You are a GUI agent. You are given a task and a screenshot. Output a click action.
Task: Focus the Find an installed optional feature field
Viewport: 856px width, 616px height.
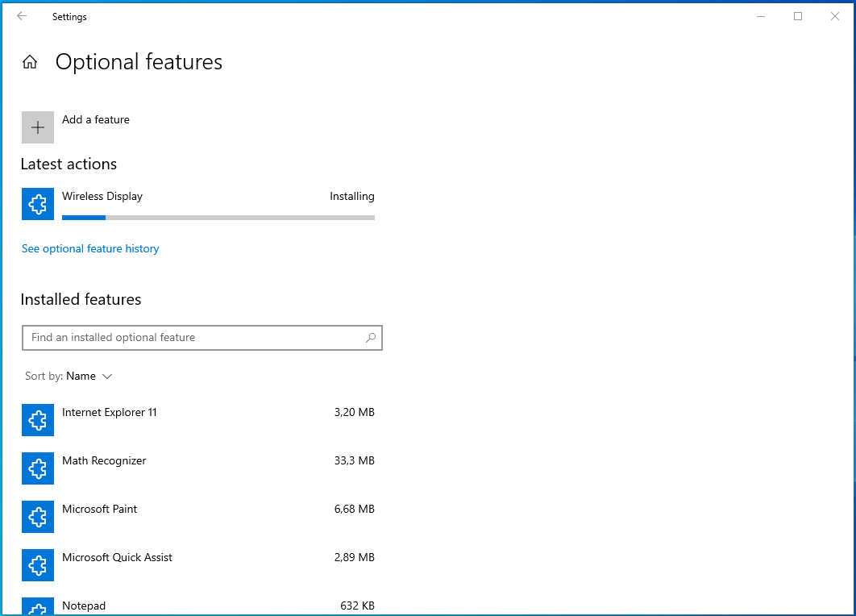[202, 338]
